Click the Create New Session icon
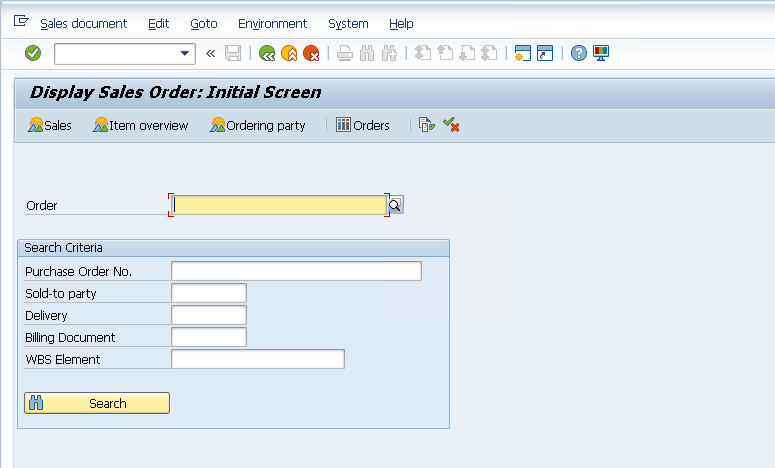 pos(522,53)
